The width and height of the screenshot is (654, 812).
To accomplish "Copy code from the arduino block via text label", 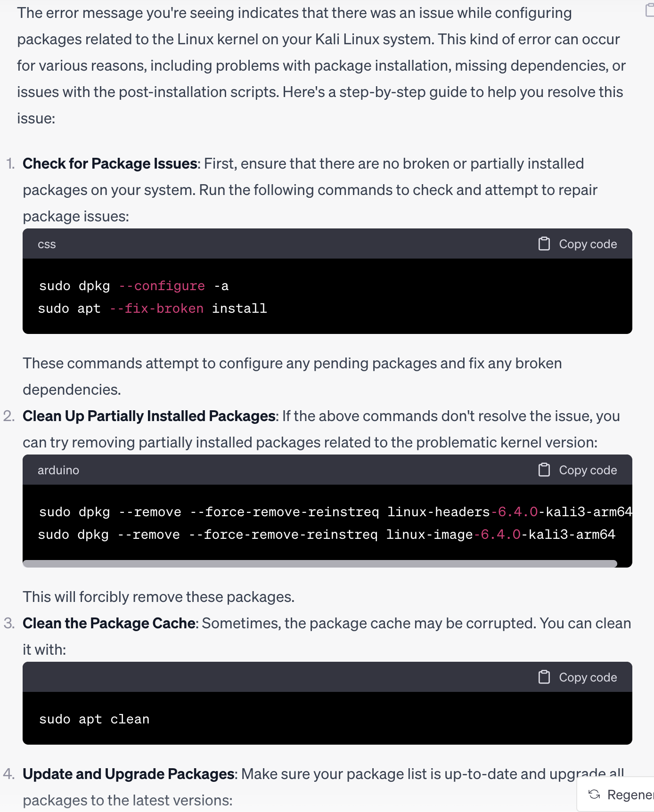I will (x=588, y=470).
